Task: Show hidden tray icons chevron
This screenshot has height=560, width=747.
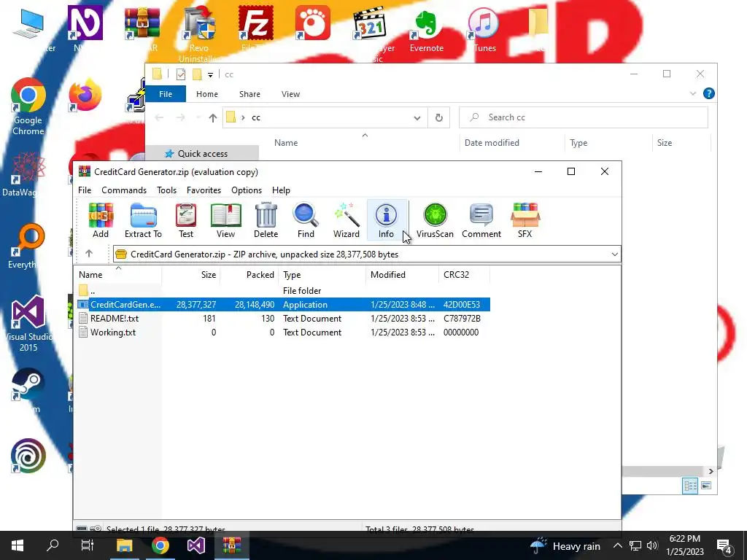Action: pyautogui.click(x=617, y=545)
